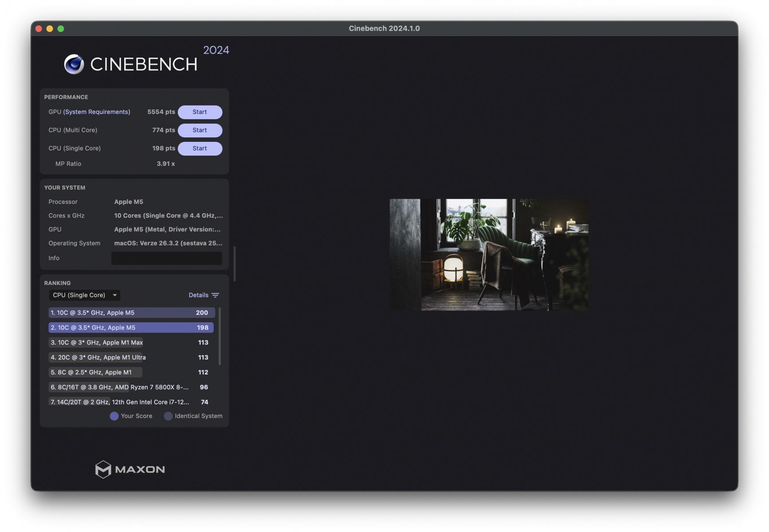The width and height of the screenshot is (769, 532).
Task: Click the Info text input field
Action: click(x=166, y=258)
